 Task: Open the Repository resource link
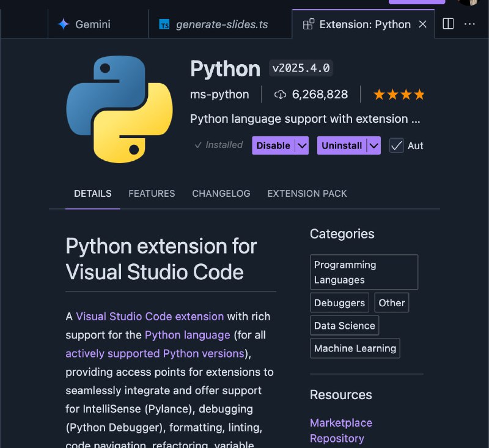coord(337,438)
